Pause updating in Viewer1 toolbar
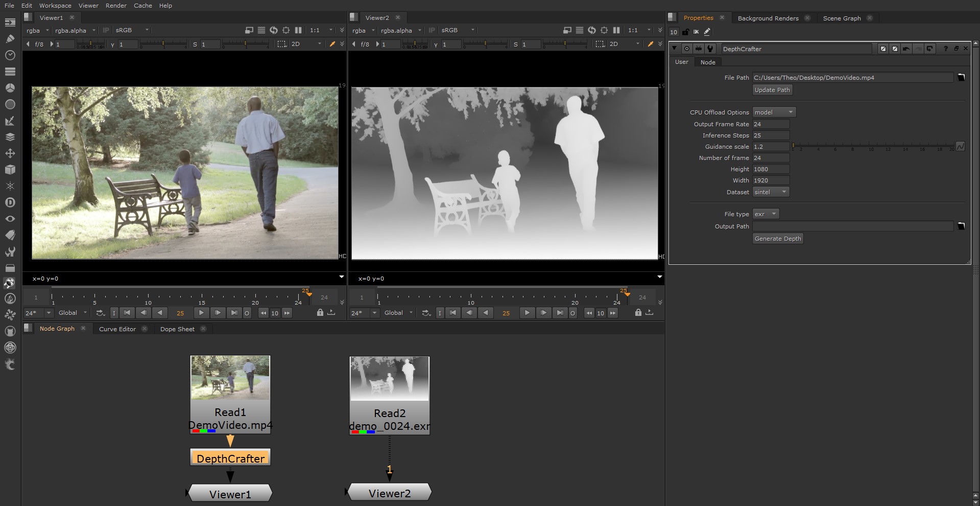The width and height of the screenshot is (980, 506). tap(298, 30)
